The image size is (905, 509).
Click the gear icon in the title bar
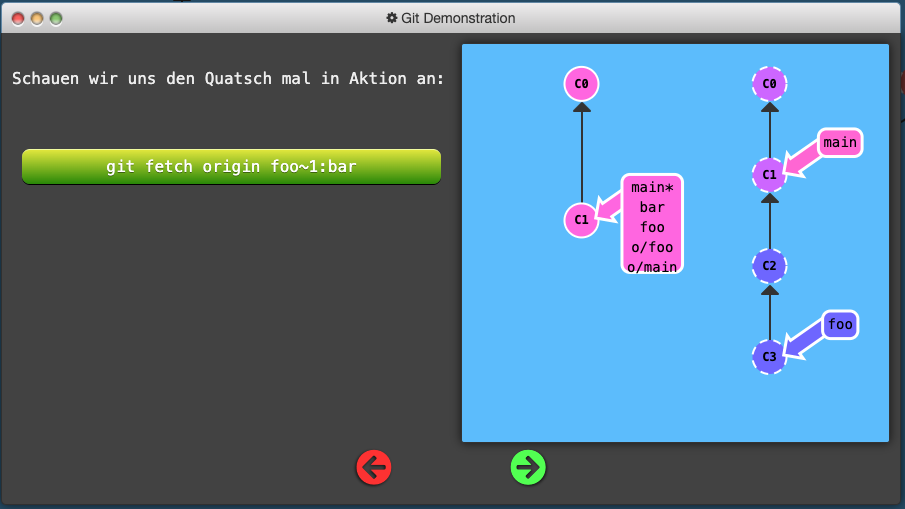click(391, 18)
